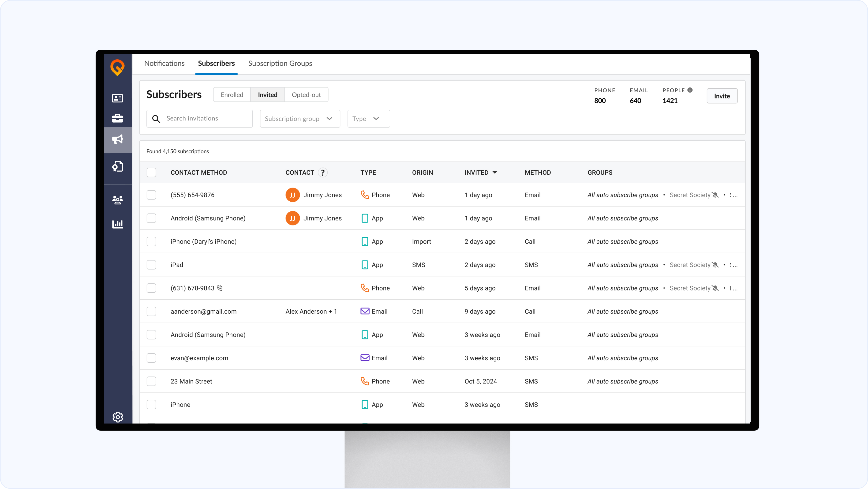Open the document search sidebar icon
The height and width of the screenshot is (489, 868).
click(x=117, y=166)
